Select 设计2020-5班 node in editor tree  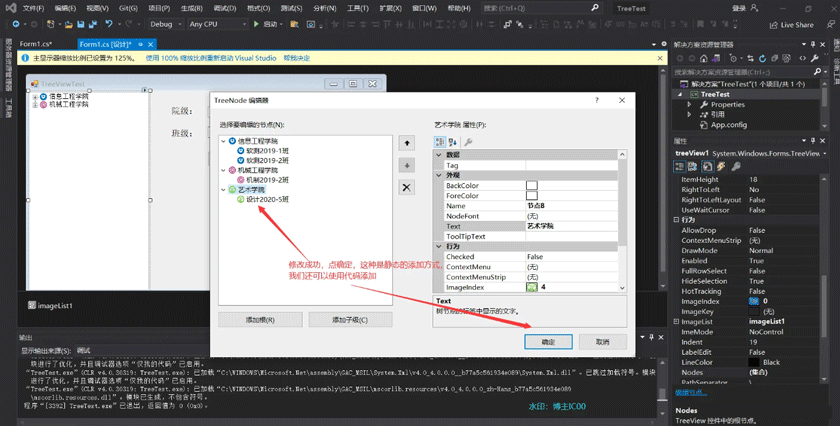point(267,199)
